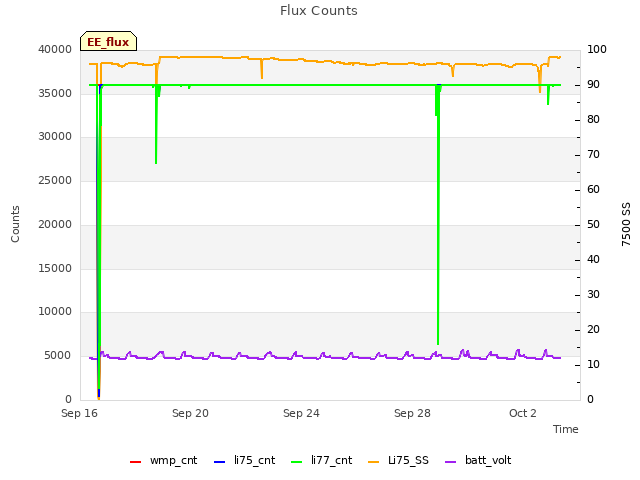Viewport: 640px width, 480px height.
Task: Click the 40000 left axis tick label
Action: 55,49
